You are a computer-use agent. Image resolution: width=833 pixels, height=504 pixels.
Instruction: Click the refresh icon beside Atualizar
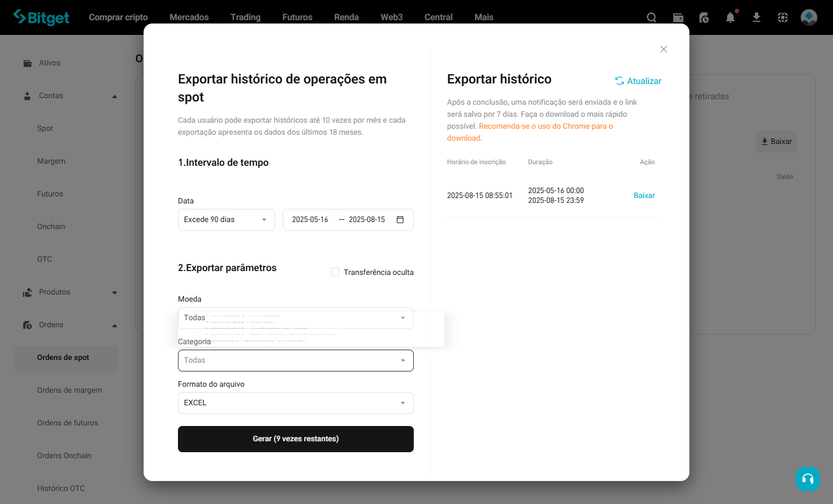tap(620, 81)
